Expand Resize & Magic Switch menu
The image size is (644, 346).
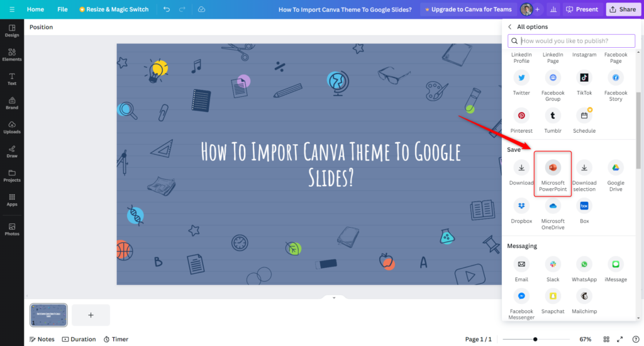pos(114,9)
